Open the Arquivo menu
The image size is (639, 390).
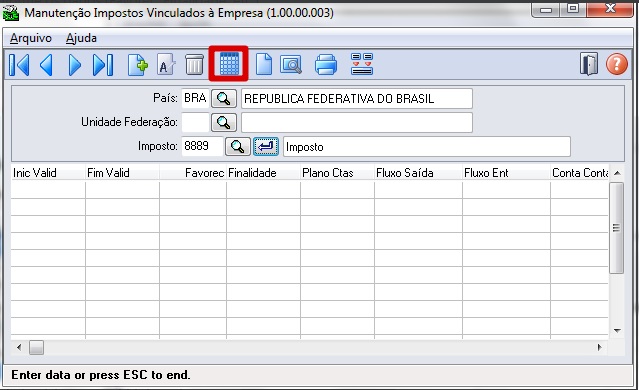pos(31,38)
